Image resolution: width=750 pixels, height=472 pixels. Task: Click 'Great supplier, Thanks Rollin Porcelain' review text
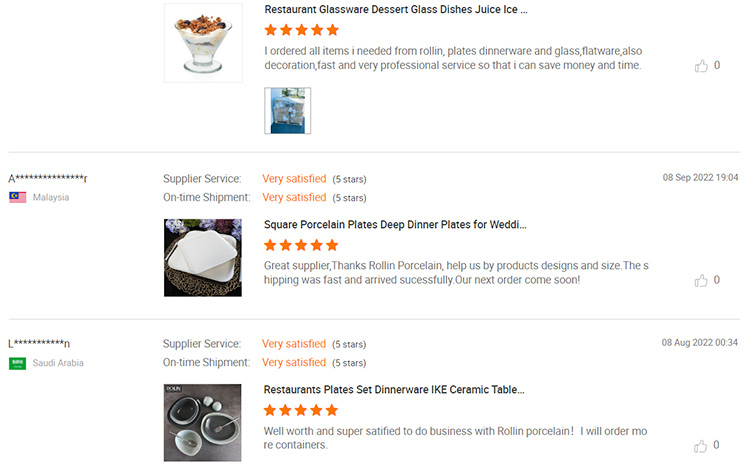point(455,272)
